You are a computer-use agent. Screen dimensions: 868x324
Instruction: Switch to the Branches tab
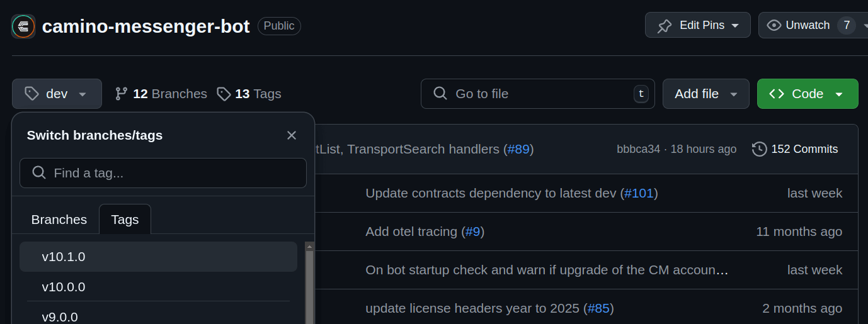coord(59,220)
